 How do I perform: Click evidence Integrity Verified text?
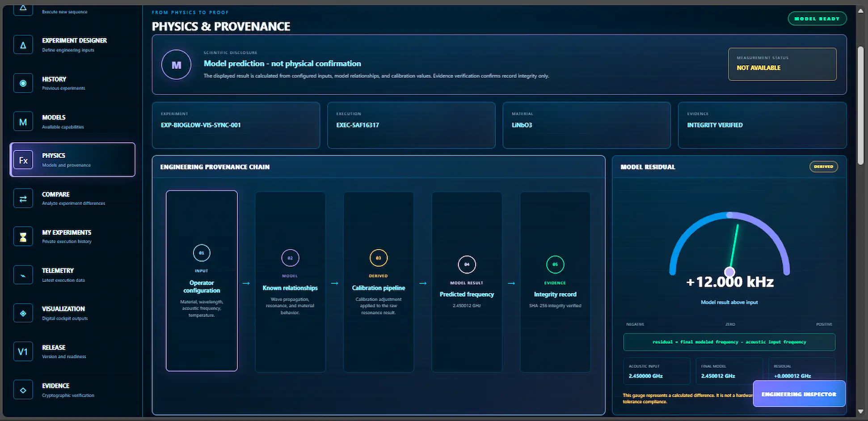pos(715,125)
